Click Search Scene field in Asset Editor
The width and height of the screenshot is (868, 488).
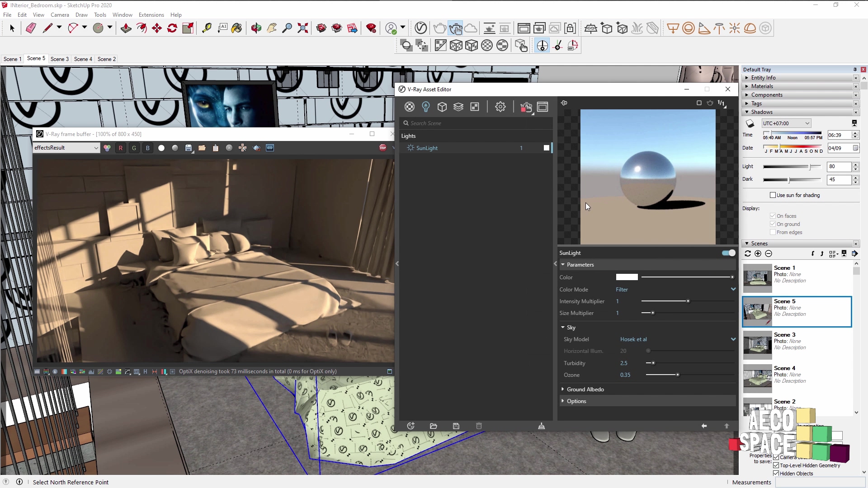(476, 123)
